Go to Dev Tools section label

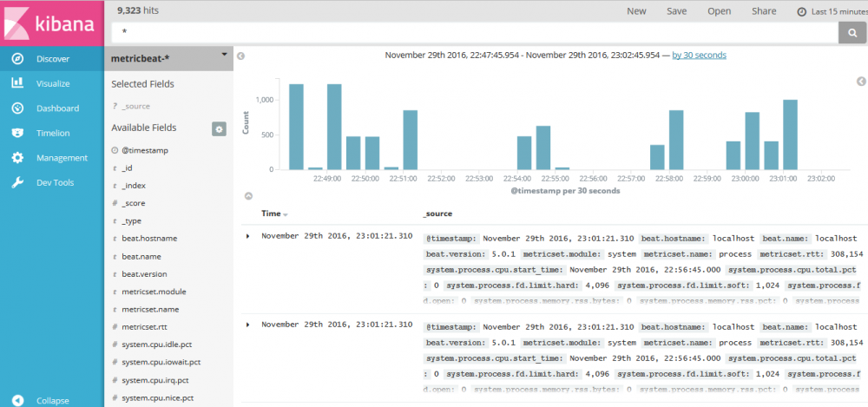point(55,183)
